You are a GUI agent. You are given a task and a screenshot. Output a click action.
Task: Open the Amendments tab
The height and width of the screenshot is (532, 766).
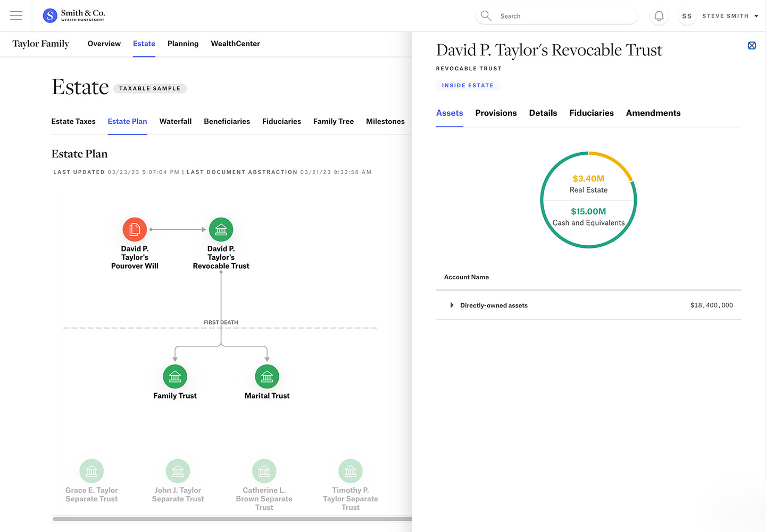[653, 113]
